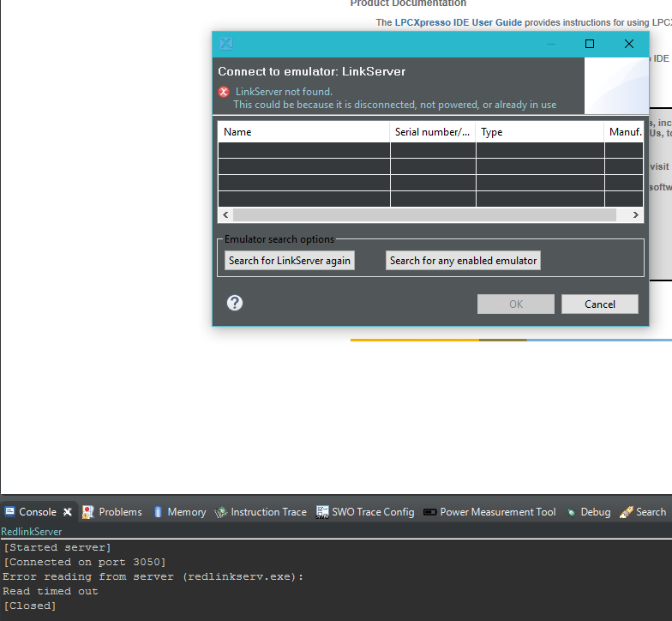The width and height of the screenshot is (672, 621).
Task: Click Search for LinkServer again button
Action: [290, 261]
